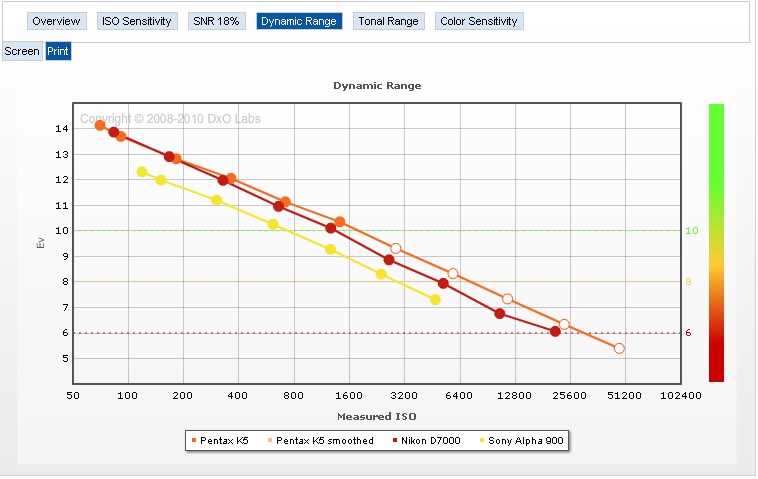Toggle Pentax K5 smoothed legend entry
The height and width of the screenshot is (479, 758).
click(x=321, y=440)
